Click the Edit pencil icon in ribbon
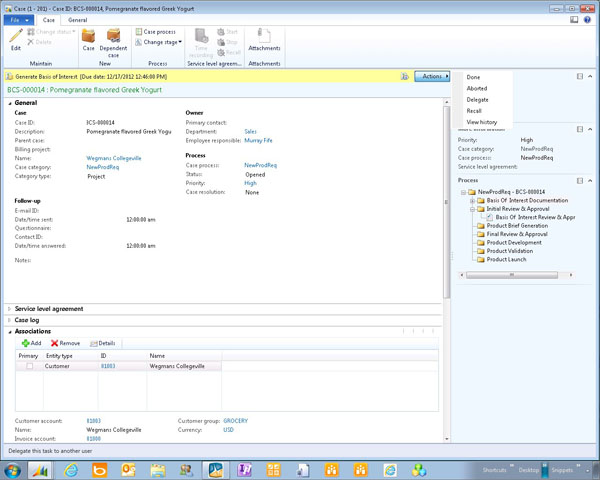 click(15, 37)
